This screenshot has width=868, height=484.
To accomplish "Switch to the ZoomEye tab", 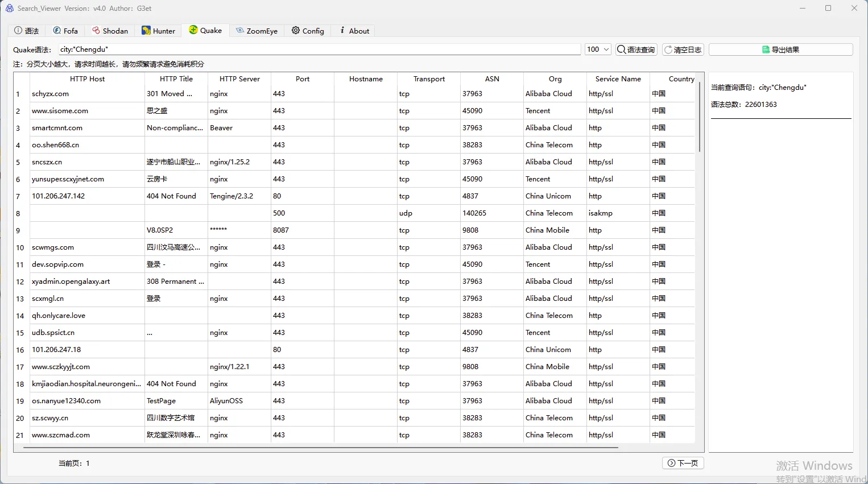I will pyautogui.click(x=257, y=31).
